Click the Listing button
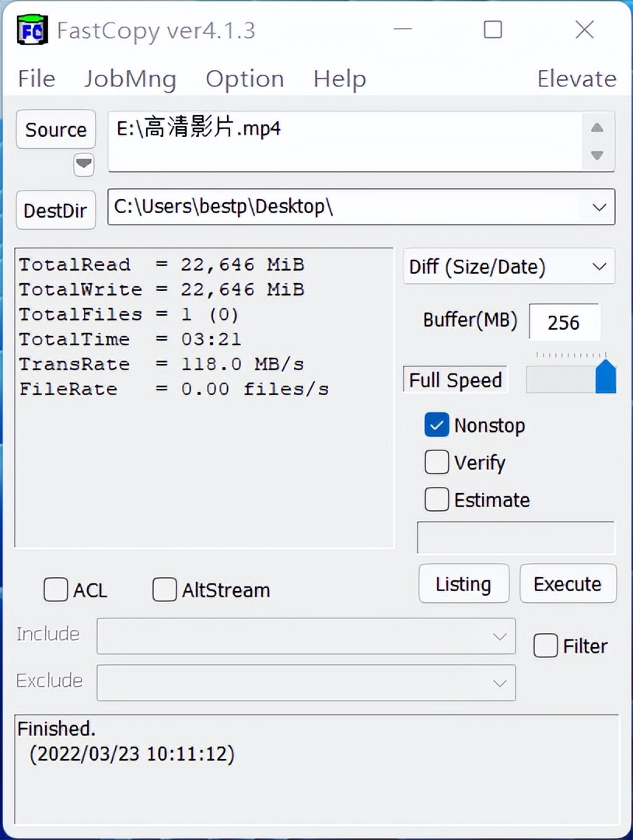The height and width of the screenshot is (840, 633). point(463,583)
